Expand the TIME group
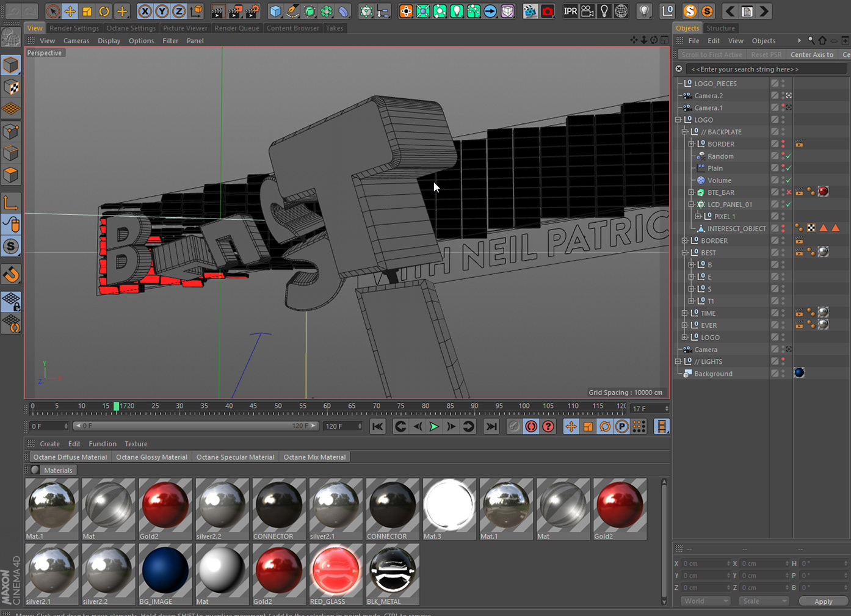 685,313
